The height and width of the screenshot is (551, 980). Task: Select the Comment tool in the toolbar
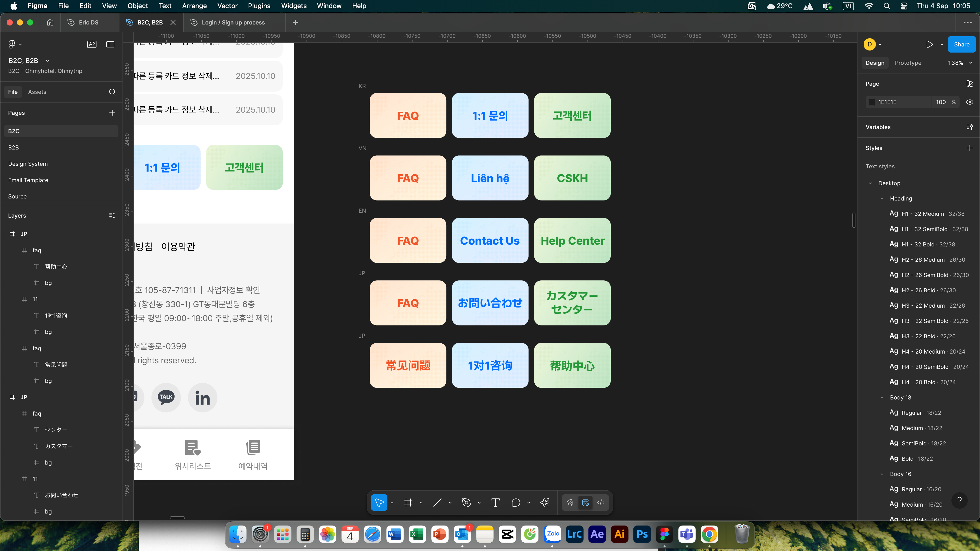pyautogui.click(x=516, y=503)
